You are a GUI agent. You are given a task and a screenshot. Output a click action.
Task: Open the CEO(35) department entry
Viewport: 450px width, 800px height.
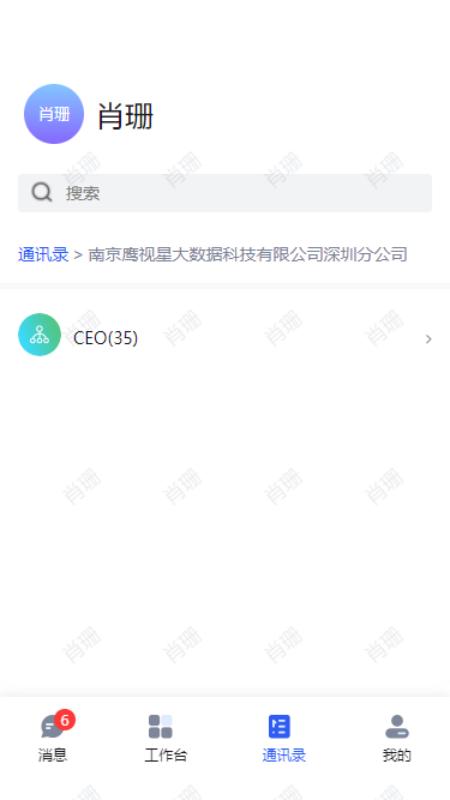[x=225, y=338]
